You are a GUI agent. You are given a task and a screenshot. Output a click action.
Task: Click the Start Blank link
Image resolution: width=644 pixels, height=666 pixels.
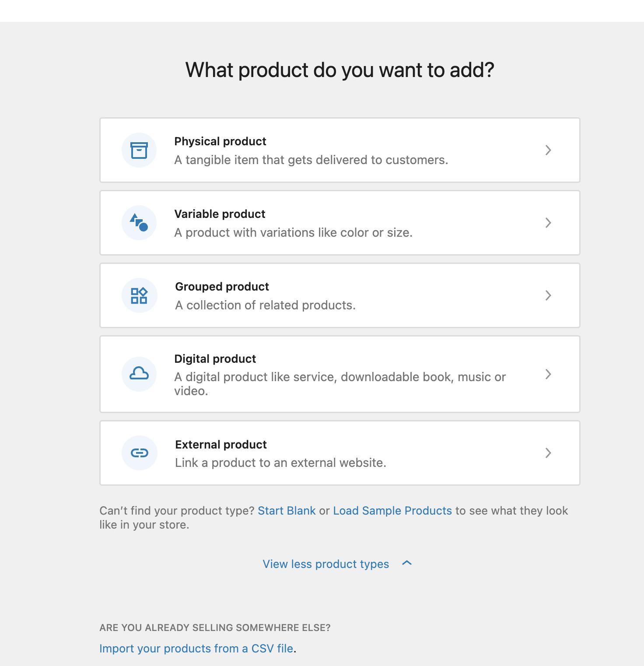[x=287, y=510]
